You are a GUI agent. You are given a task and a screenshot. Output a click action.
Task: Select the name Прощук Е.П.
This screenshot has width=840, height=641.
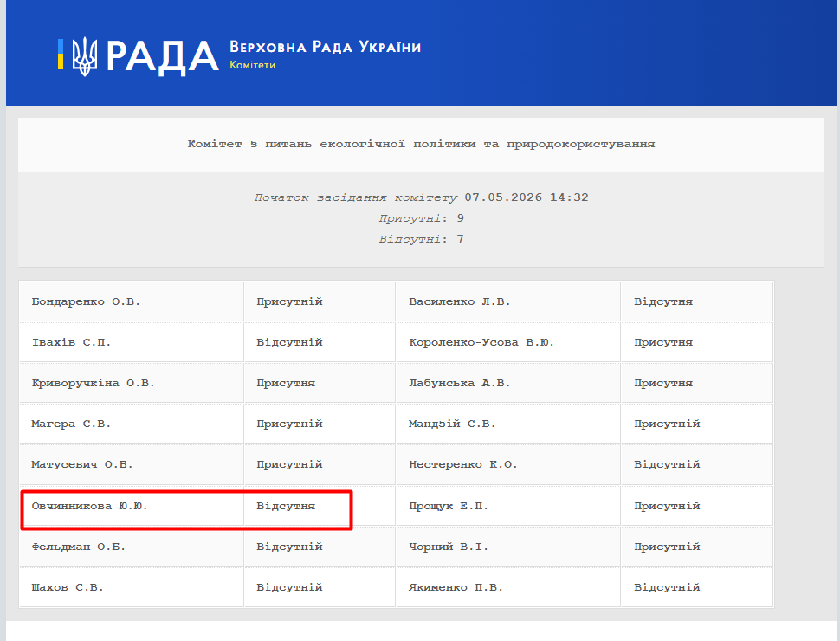pyautogui.click(x=449, y=506)
